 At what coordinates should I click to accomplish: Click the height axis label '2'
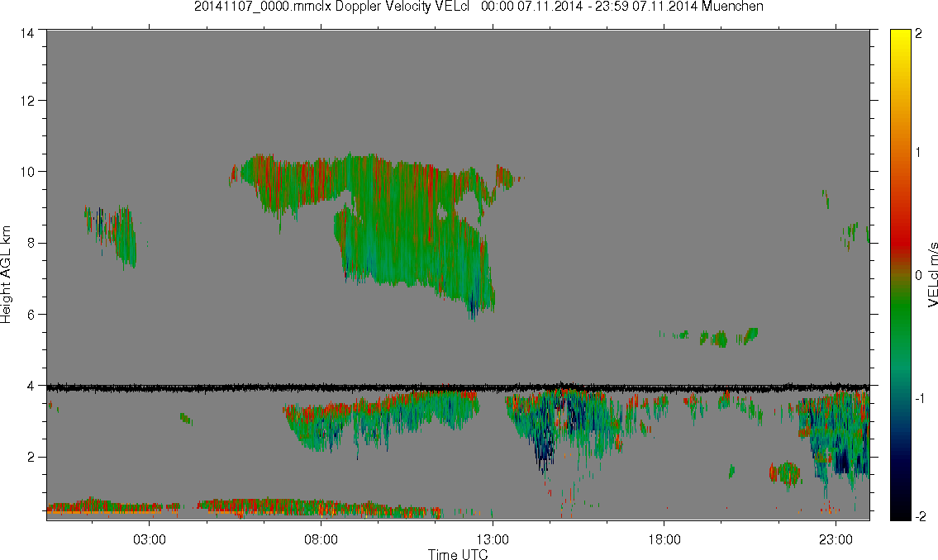click(x=31, y=458)
